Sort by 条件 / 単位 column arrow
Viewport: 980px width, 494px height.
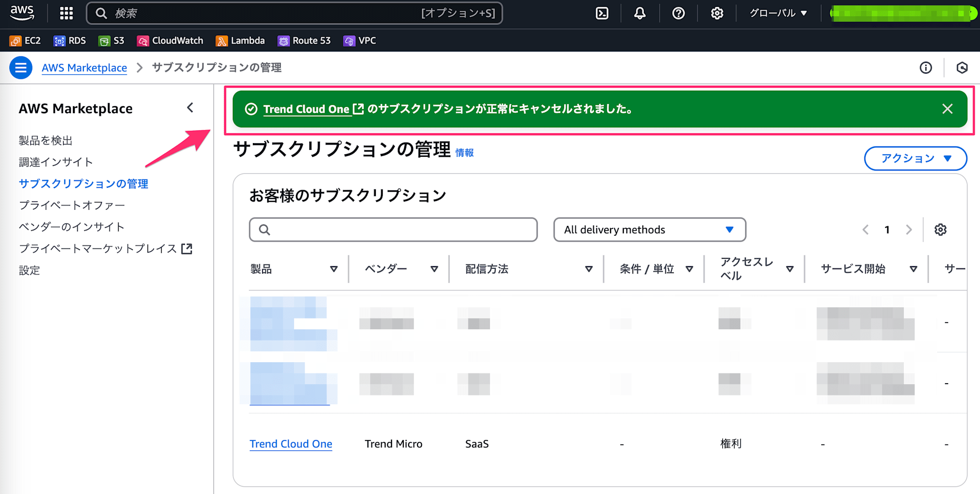click(689, 269)
